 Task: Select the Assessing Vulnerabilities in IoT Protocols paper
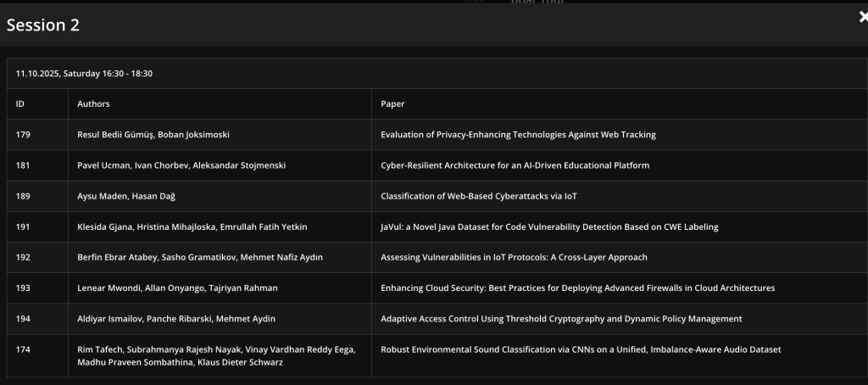(x=514, y=257)
